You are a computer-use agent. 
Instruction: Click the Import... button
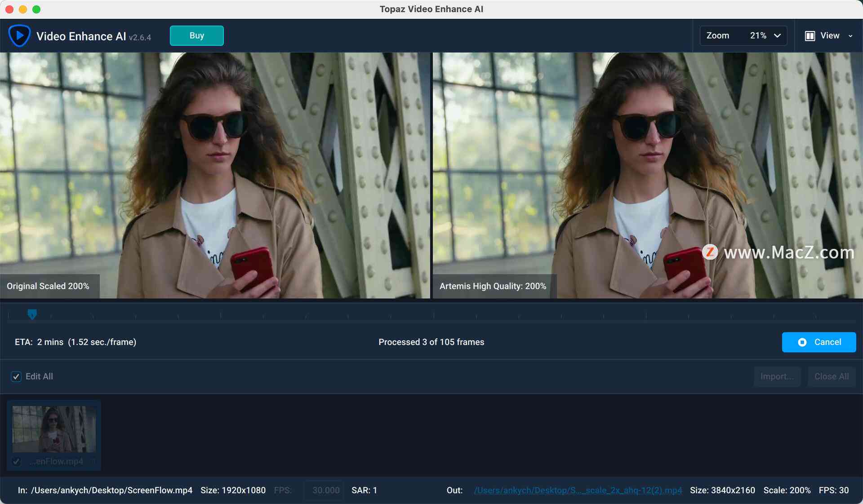[777, 376]
